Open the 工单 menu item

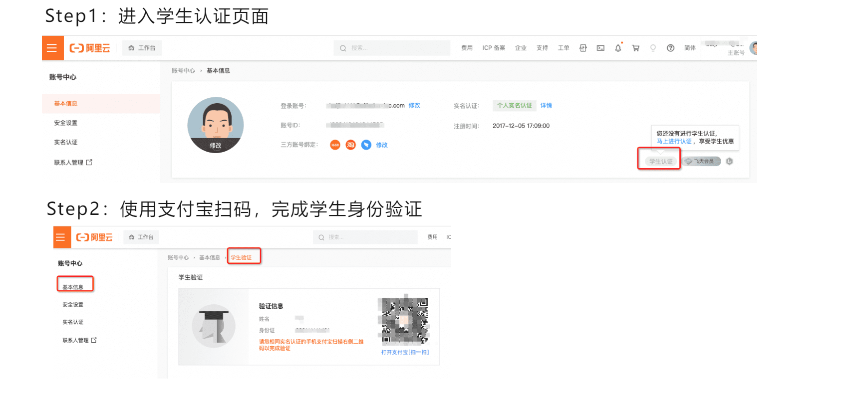(564, 48)
